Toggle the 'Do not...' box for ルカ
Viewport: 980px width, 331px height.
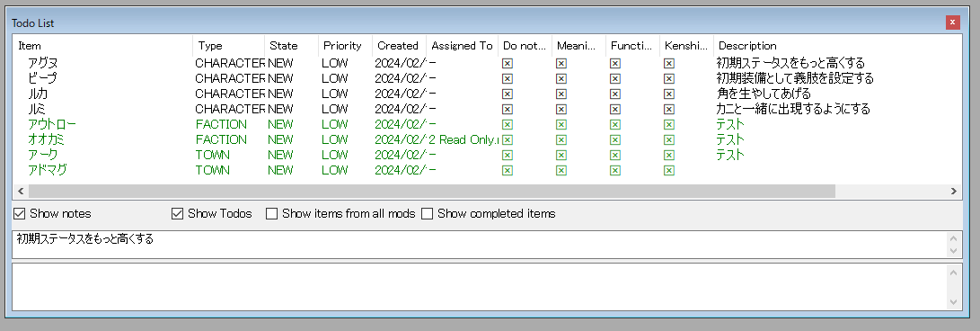tap(508, 94)
